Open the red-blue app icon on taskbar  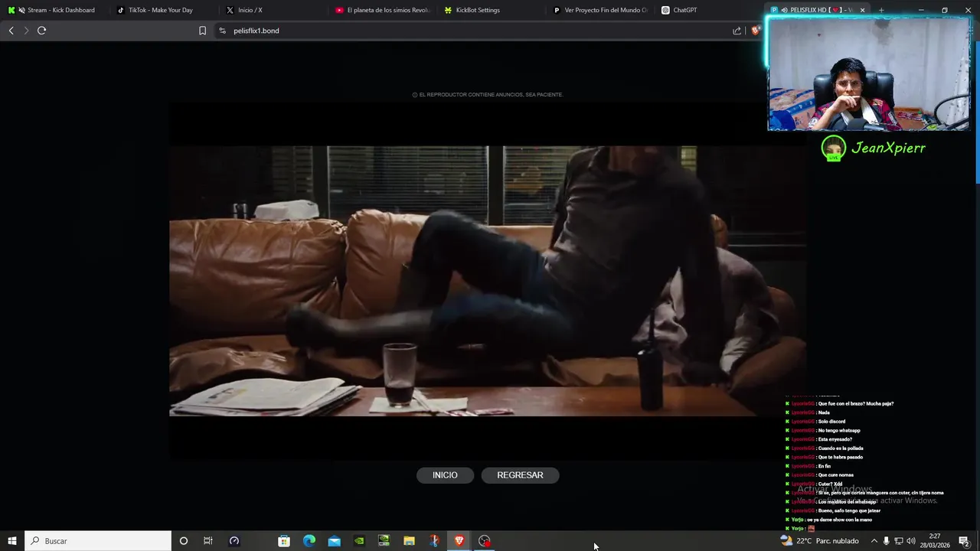(x=434, y=541)
